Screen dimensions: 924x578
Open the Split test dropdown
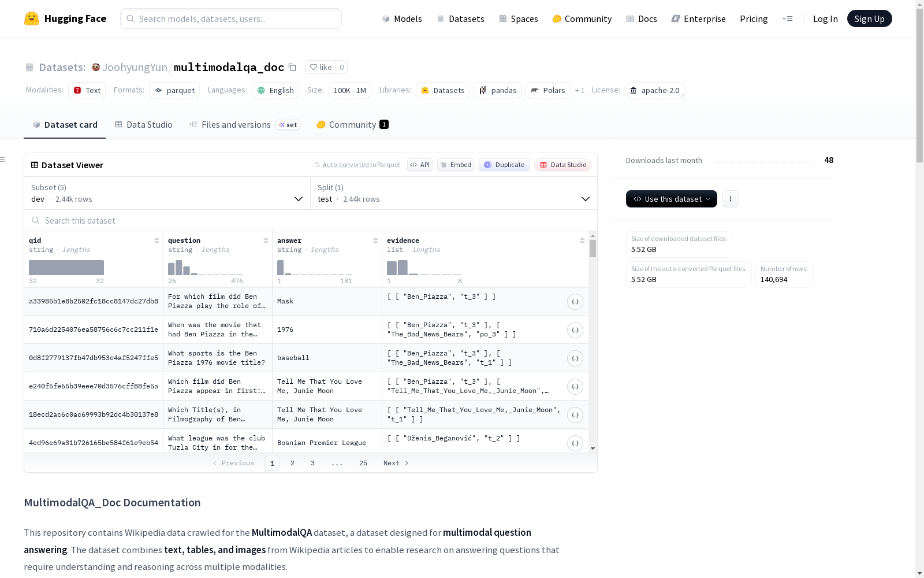pos(454,193)
